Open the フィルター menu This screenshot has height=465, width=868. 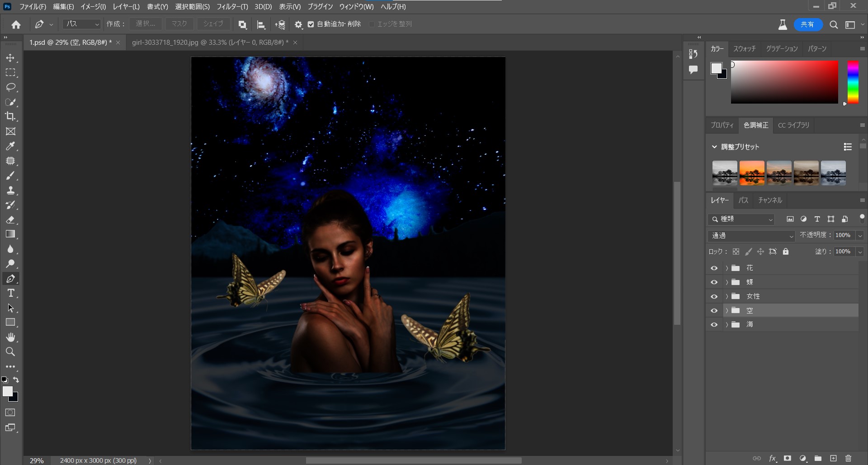click(x=232, y=7)
